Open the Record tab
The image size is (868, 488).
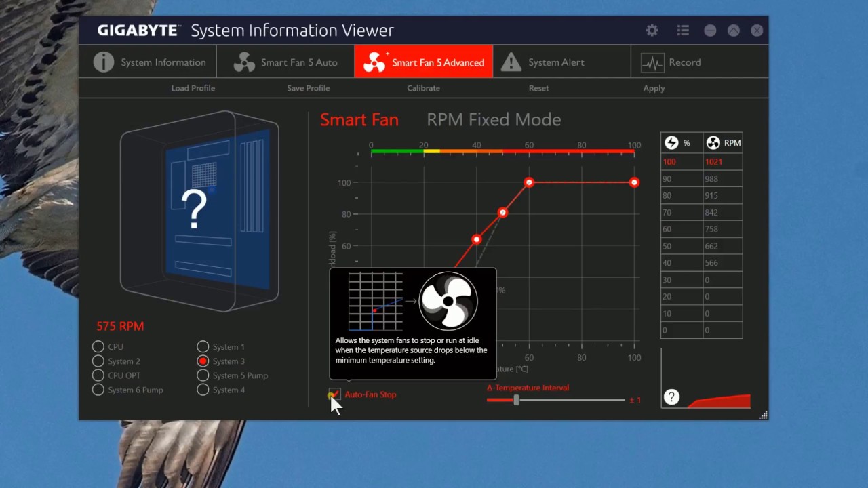(x=684, y=62)
